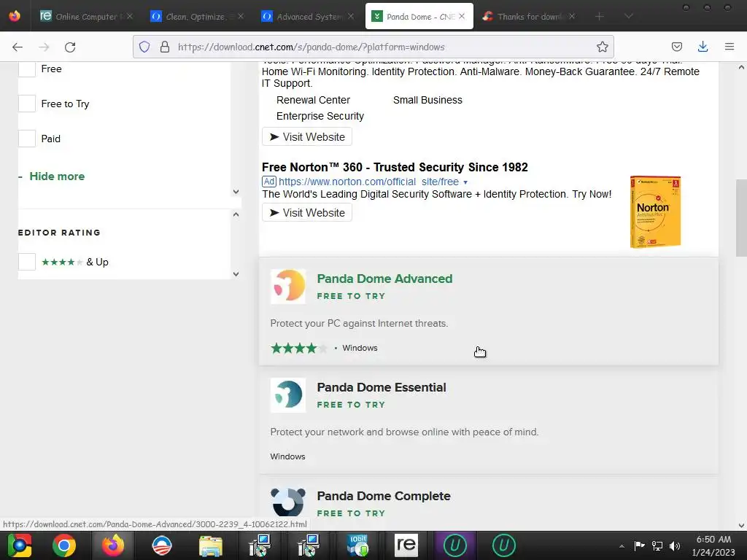
Task: Click Visit Website under Renewal Center ad
Action: click(307, 136)
